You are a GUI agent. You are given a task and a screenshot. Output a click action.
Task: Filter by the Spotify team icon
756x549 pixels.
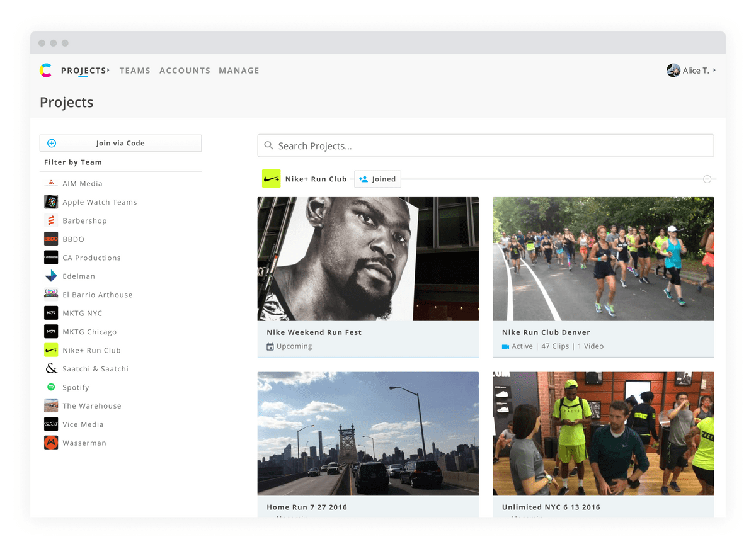(51, 387)
